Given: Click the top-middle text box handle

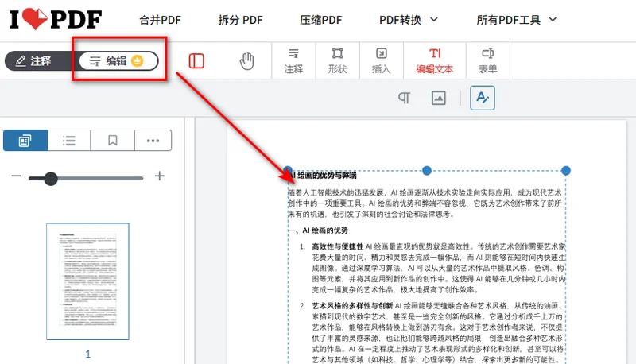Looking at the screenshot, I should pos(427,171).
